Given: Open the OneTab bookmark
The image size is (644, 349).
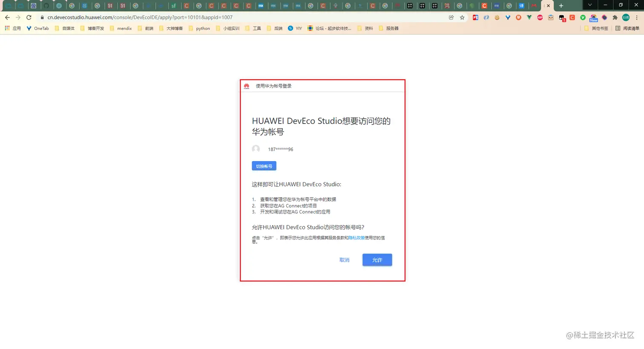Looking at the screenshot, I should (x=37, y=28).
